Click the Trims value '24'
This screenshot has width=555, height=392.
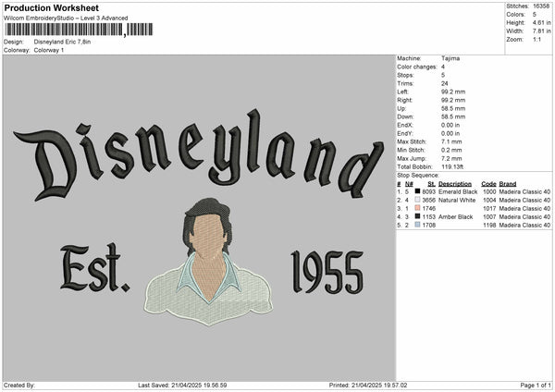click(445, 83)
